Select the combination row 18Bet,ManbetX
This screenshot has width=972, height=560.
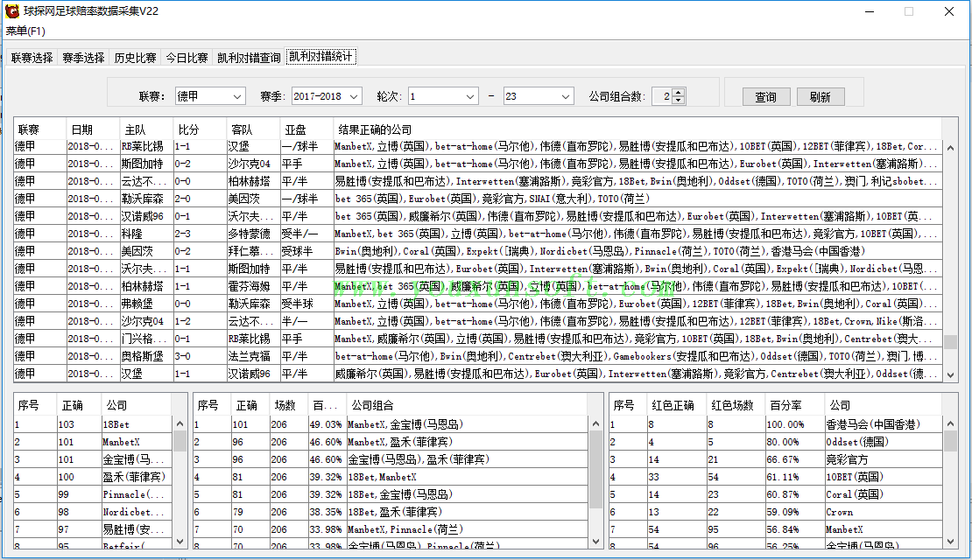click(391, 477)
